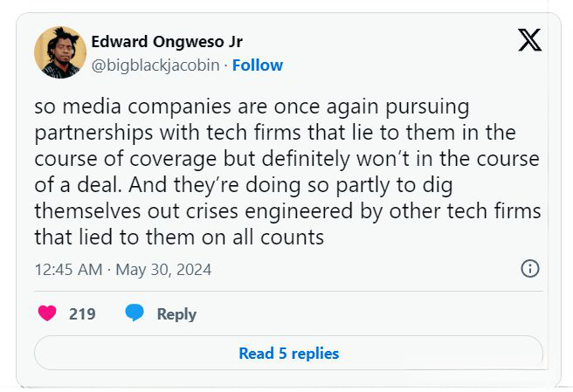This screenshot has height=392, width=573.
Task: Click the blue reply speech bubble icon
Action: coord(135,313)
